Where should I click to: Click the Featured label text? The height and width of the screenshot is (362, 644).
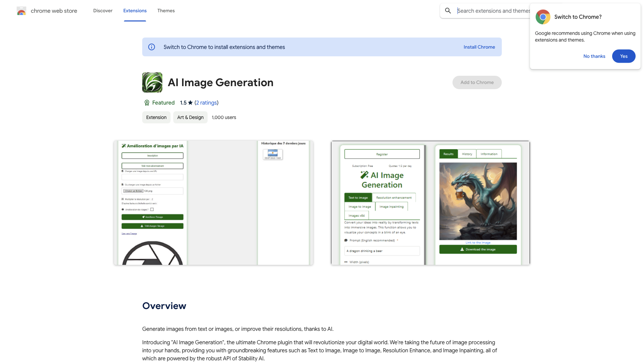(x=163, y=103)
